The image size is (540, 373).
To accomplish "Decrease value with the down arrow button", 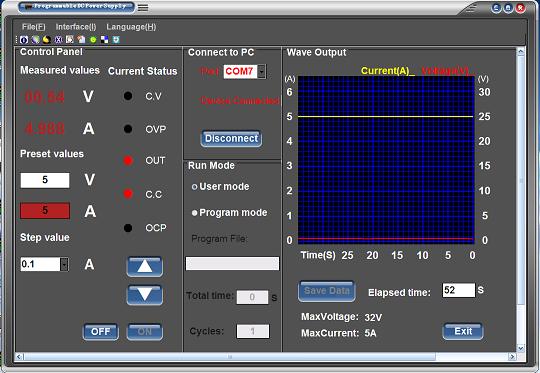I will tap(145, 295).
